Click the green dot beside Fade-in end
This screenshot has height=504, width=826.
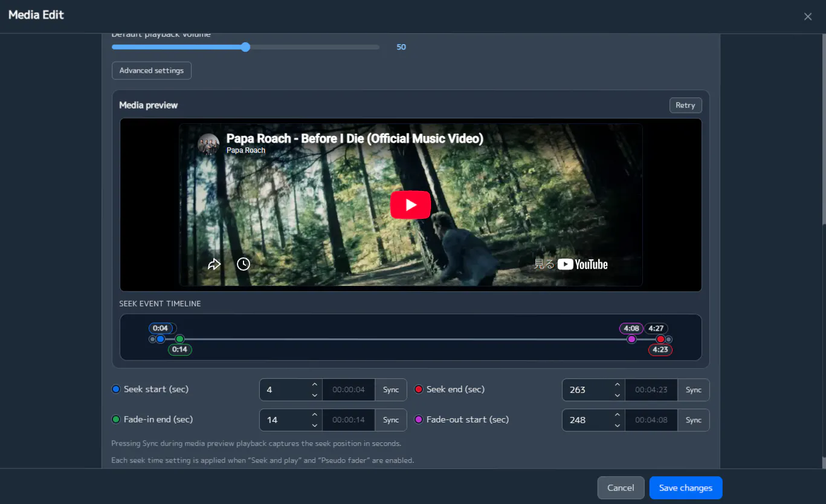(x=116, y=419)
